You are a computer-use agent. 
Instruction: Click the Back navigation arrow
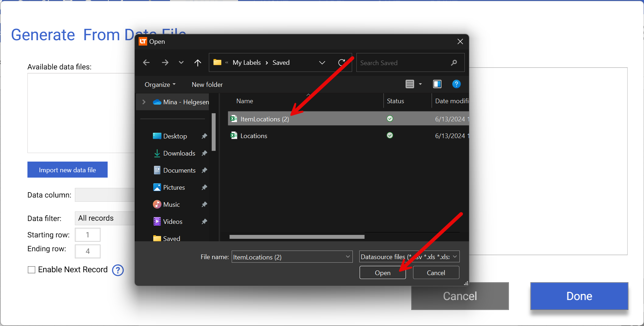pos(146,63)
